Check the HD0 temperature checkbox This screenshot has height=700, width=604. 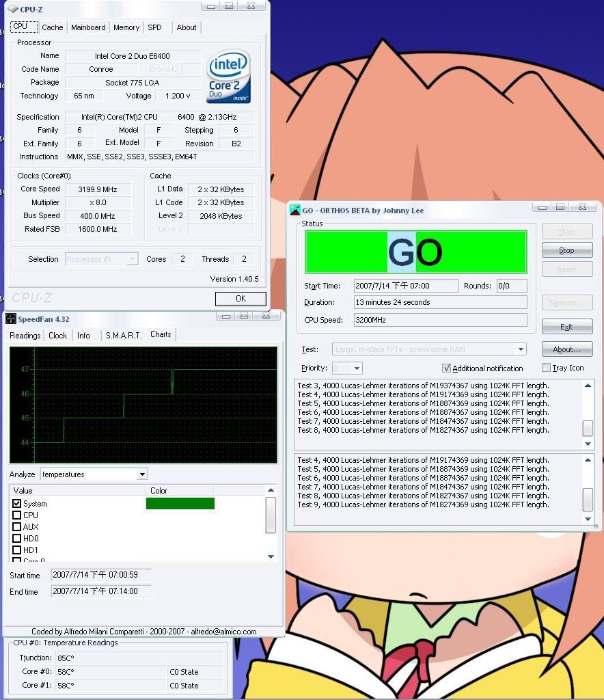coord(17,538)
